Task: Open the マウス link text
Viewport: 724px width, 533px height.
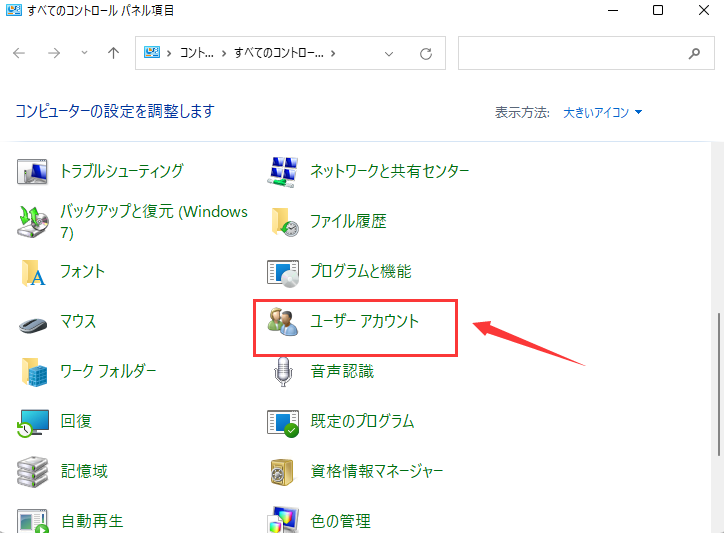Action: (78, 321)
